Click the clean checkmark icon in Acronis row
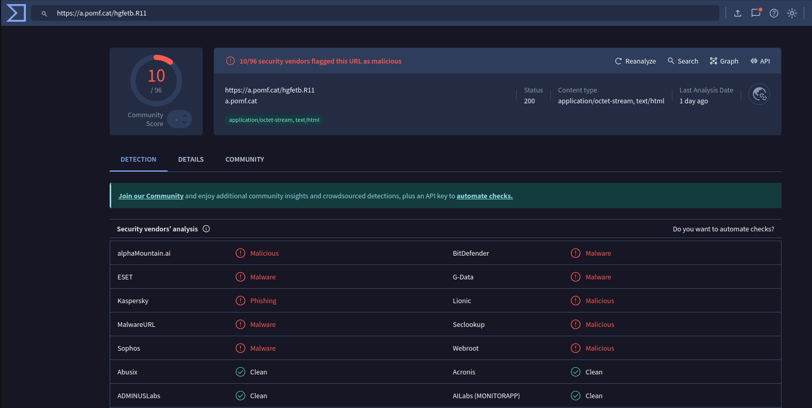 tap(575, 372)
